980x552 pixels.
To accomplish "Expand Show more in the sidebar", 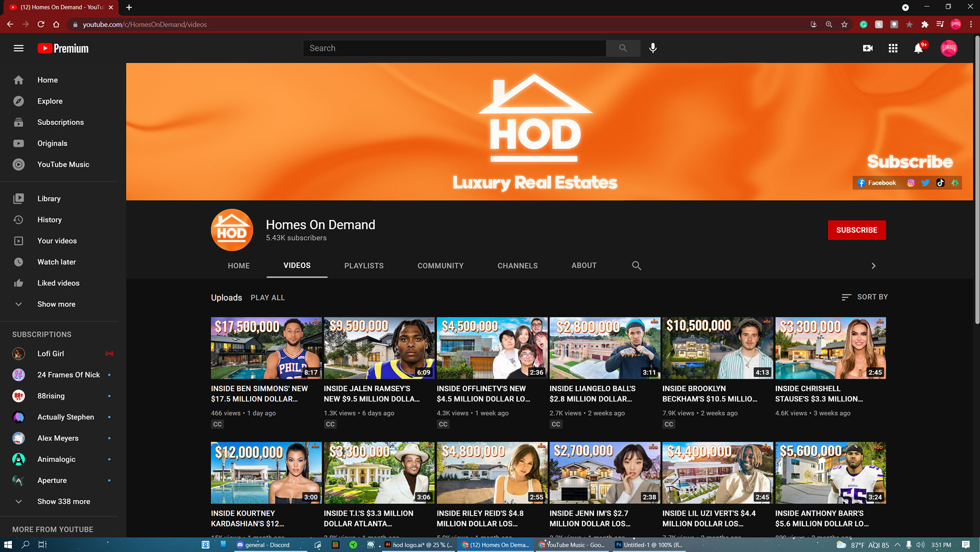I will [x=56, y=304].
